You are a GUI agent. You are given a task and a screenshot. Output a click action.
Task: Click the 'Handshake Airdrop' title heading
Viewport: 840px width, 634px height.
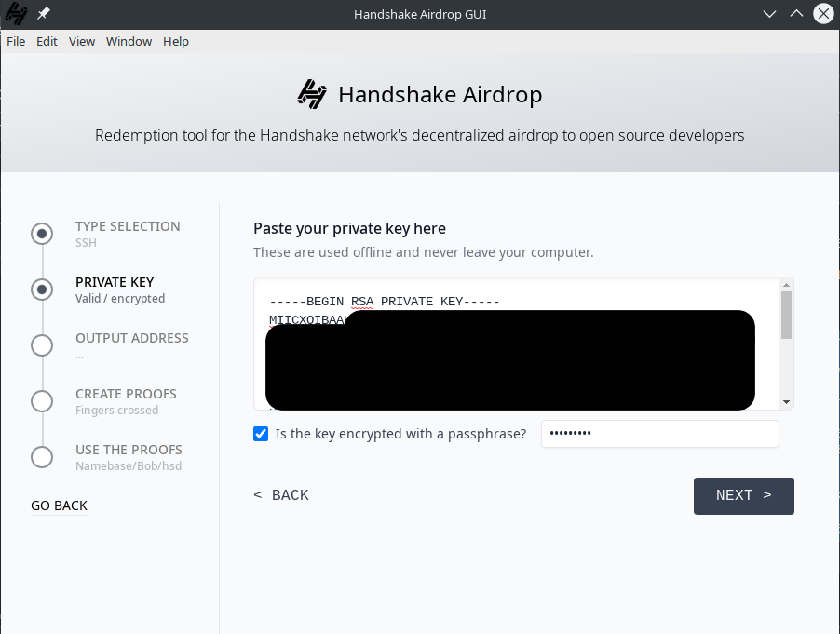440,95
